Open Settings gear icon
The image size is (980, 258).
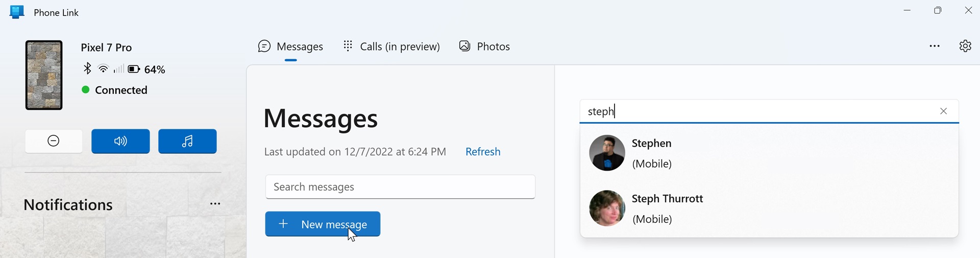click(965, 46)
